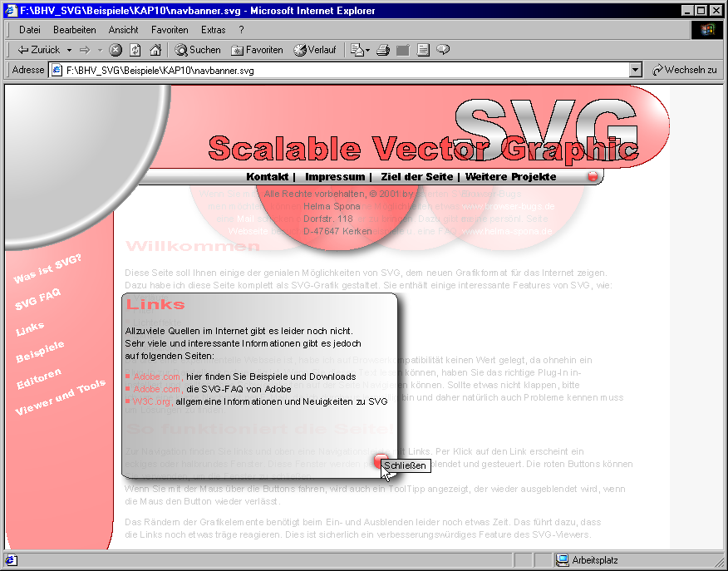This screenshot has height=571, width=728.
Task: Open the ? help menu
Action: [x=241, y=30]
